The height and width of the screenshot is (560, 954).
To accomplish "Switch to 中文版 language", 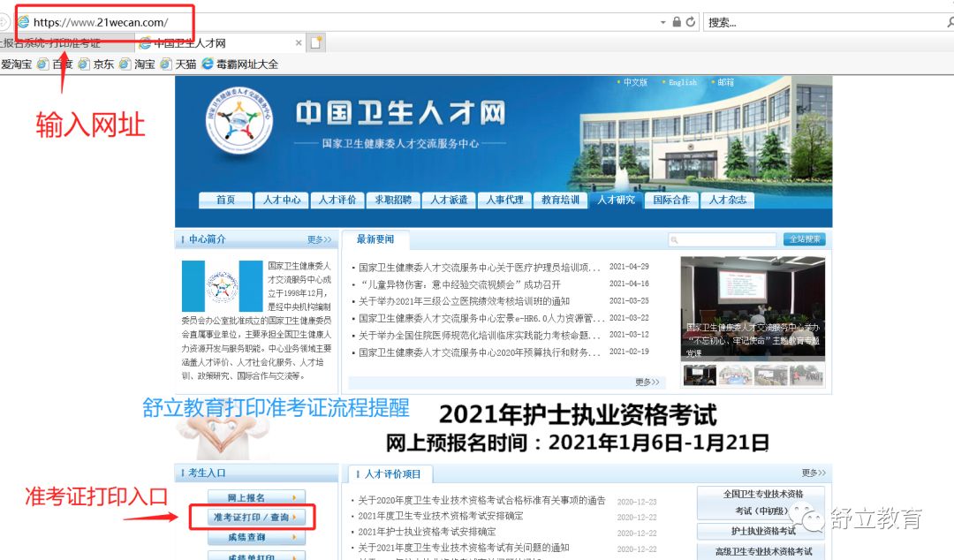I will [635, 82].
